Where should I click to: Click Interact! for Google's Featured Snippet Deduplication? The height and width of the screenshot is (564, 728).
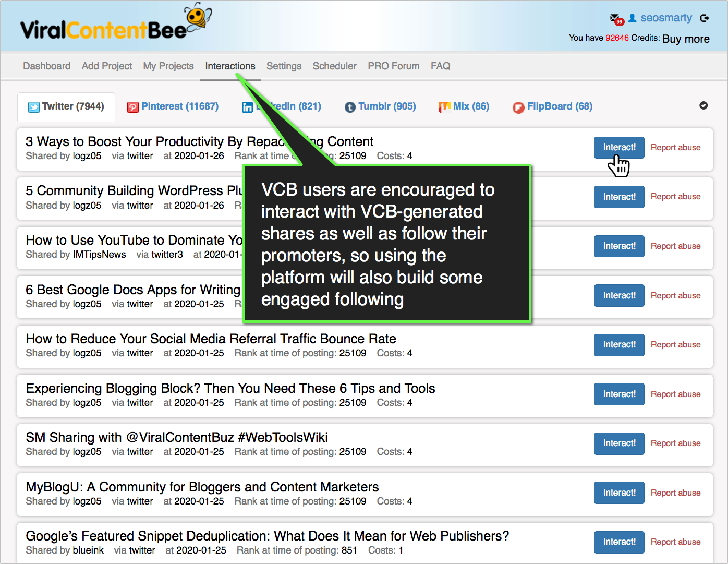pyautogui.click(x=619, y=542)
